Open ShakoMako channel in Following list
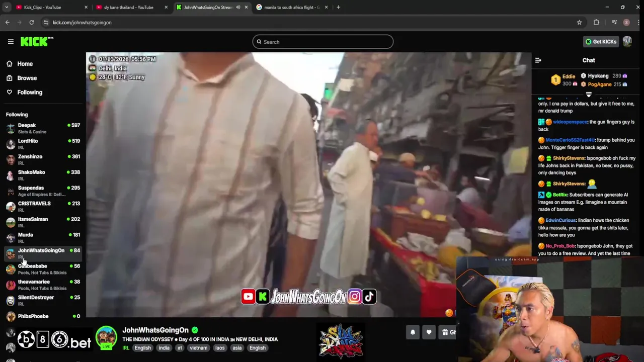Image resolution: width=644 pixels, height=362 pixels. (43, 175)
